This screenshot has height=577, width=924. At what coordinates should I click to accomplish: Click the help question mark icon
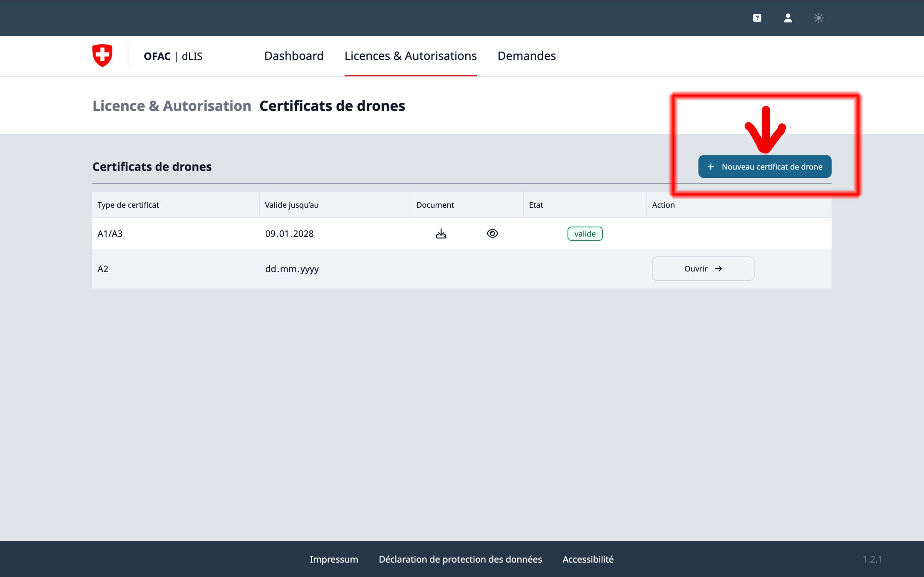[x=757, y=18]
